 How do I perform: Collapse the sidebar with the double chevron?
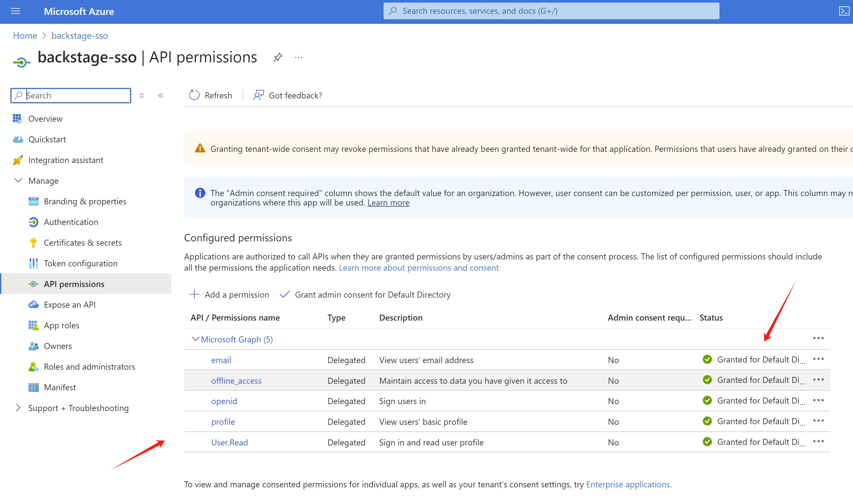161,96
